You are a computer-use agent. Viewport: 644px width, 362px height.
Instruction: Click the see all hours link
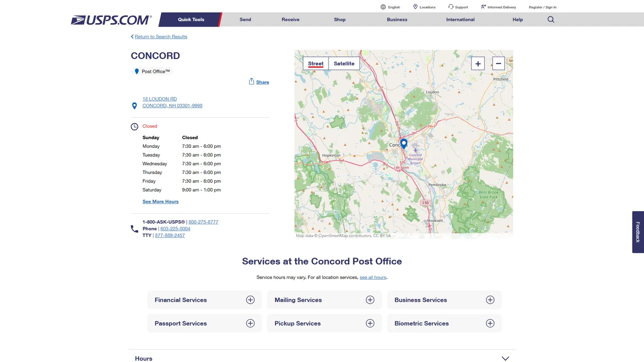[x=373, y=278]
